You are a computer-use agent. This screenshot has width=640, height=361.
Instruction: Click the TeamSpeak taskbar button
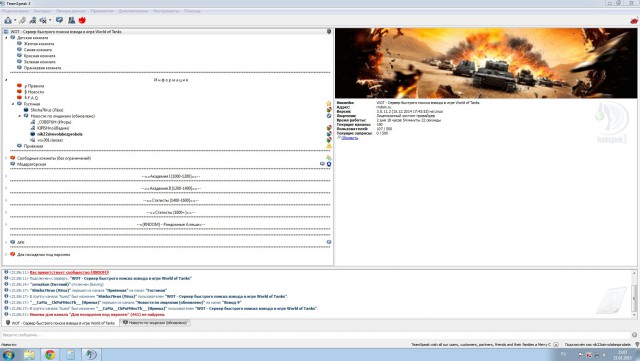click(91, 354)
